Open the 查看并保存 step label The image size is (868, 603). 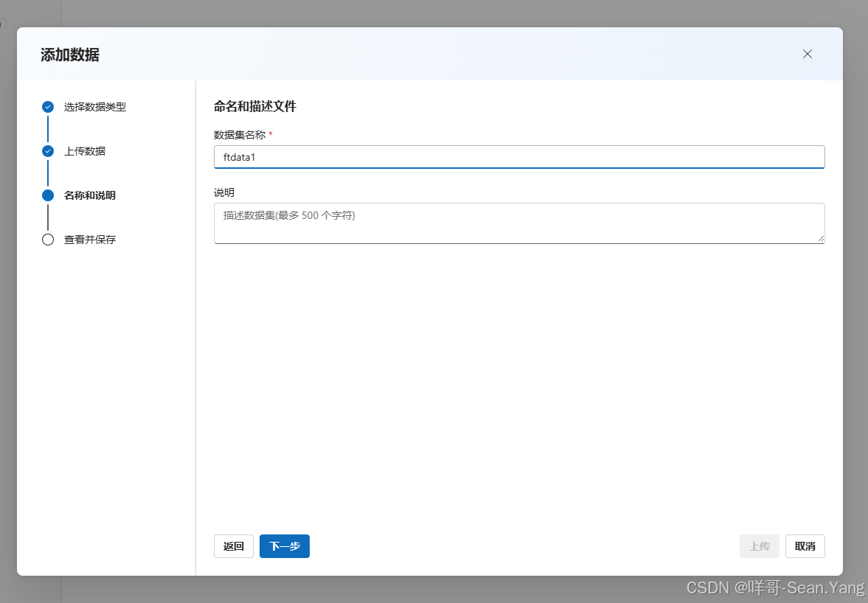(x=90, y=240)
